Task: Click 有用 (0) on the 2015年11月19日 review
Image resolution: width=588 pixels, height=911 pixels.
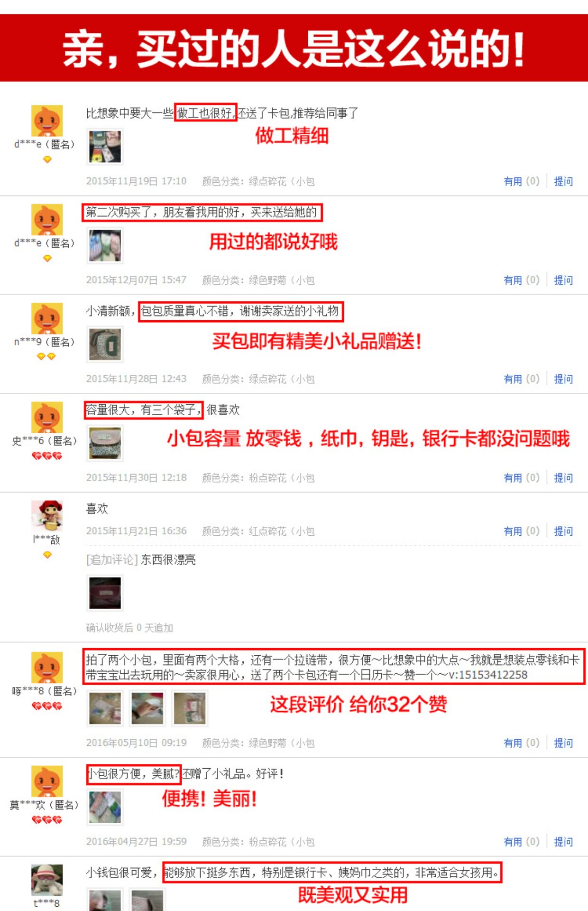Action: click(x=522, y=181)
